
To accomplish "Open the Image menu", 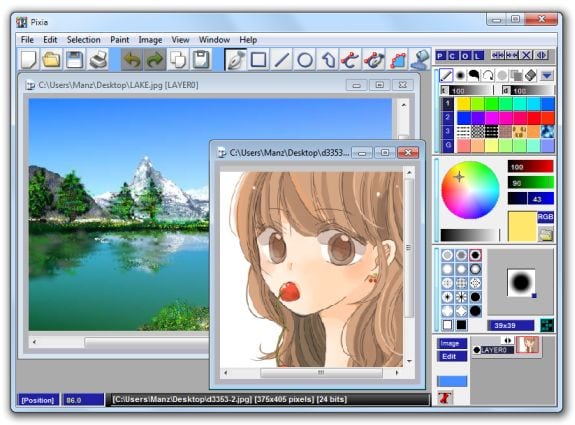I will coord(150,40).
